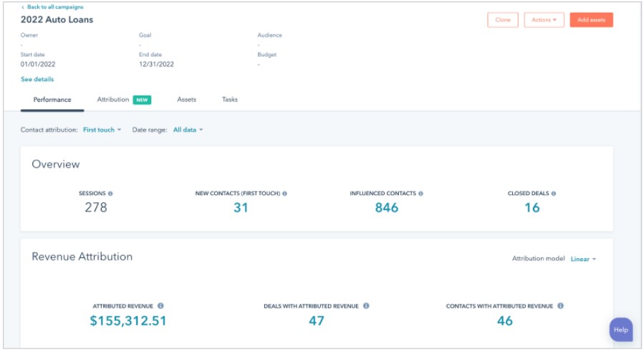Image resolution: width=644 pixels, height=352 pixels.
Task: Select the end date 12/31/2022
Action: tap(156, 64)
